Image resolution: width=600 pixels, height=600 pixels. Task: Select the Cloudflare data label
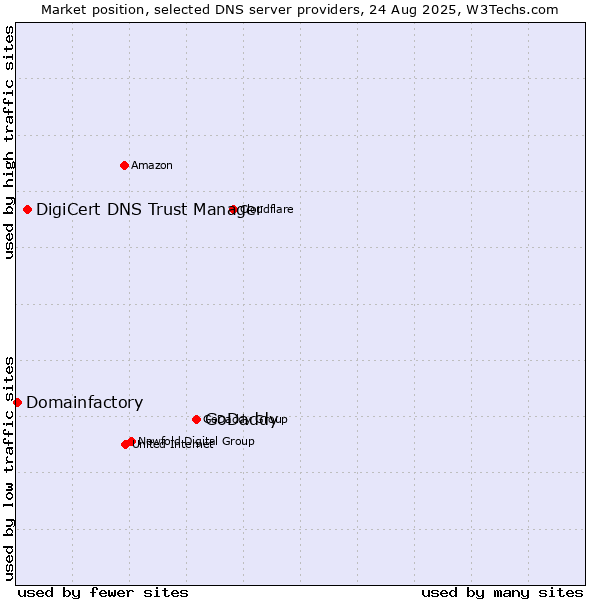(x=267, y=209)
